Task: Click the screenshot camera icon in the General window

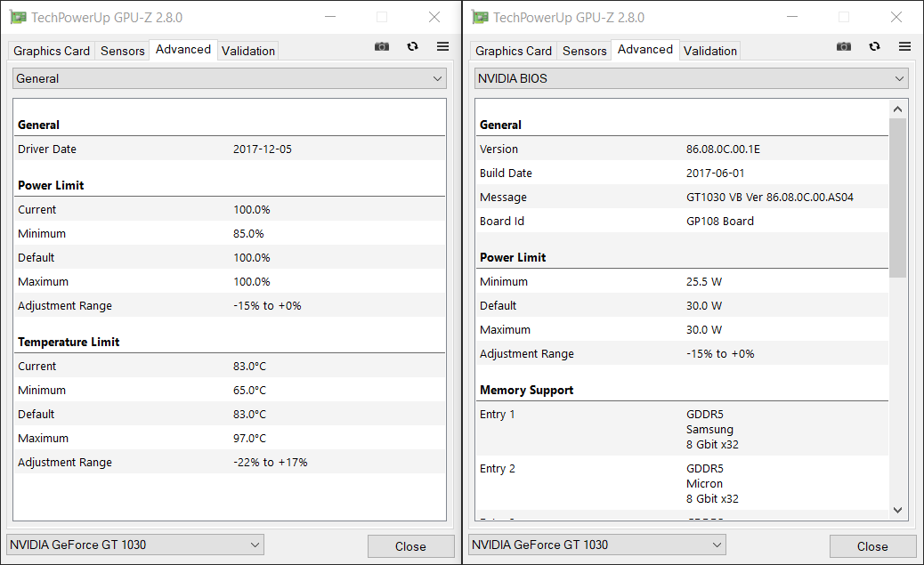Action: click(x=382, y=47)
